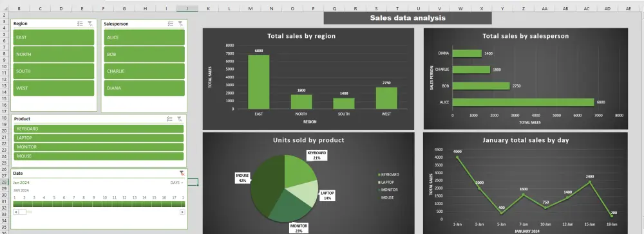Select the Units sold by product chart title
Viewport: 644px width, 234px height.
(308, 140)
